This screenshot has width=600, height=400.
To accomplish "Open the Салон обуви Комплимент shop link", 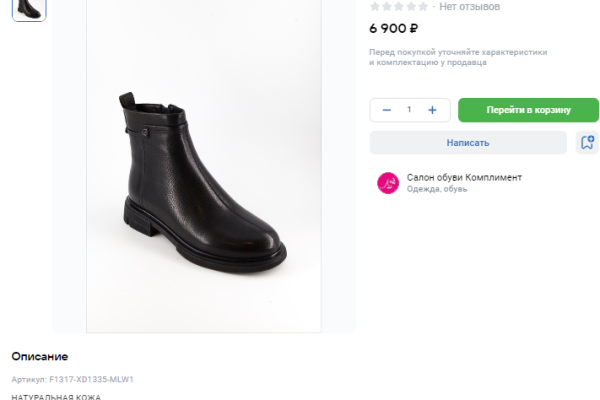I will coord(464,177).
